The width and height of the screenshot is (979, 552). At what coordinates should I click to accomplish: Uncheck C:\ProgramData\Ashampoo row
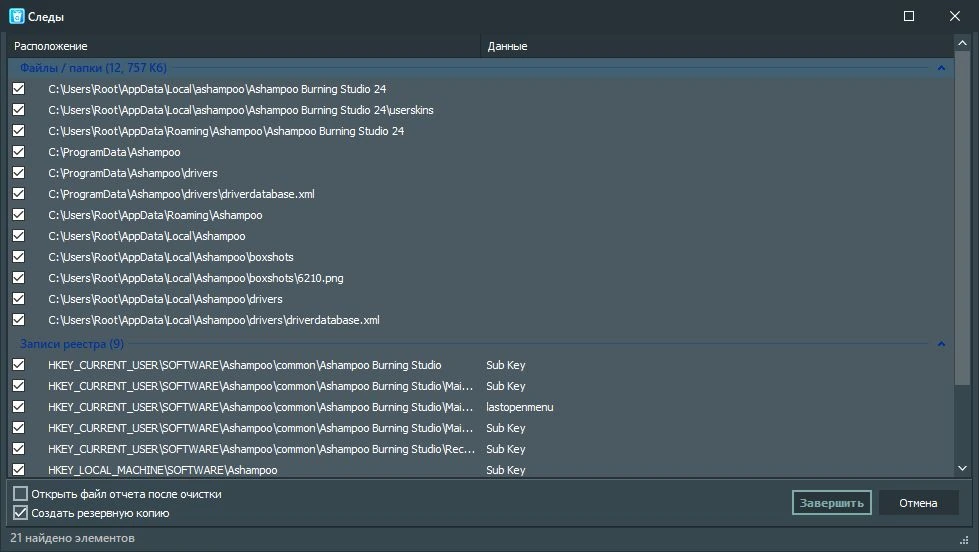pyautogui.click(x=19, y=152)
